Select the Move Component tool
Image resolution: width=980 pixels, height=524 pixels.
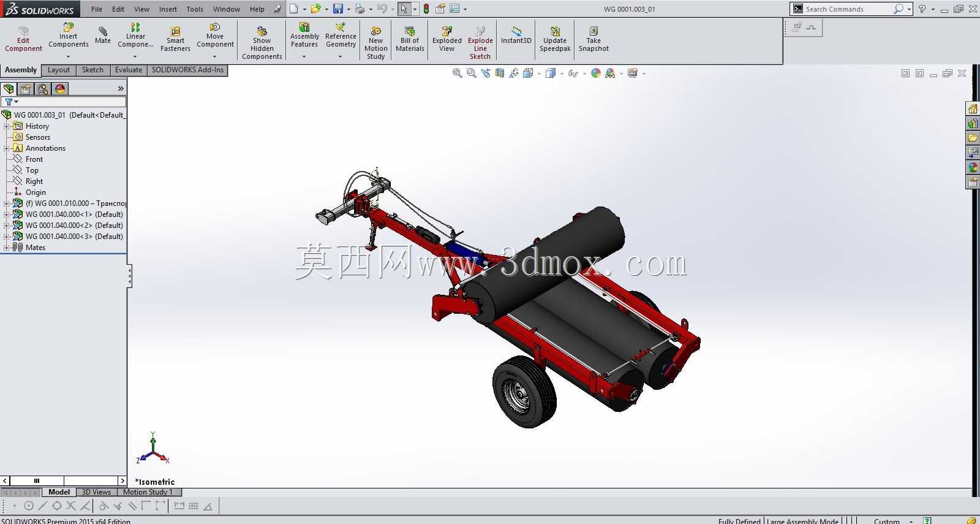(x=215, y=36)
